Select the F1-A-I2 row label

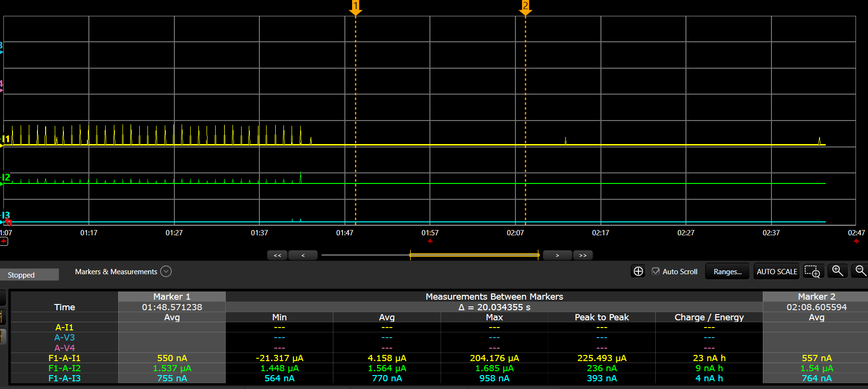(x=64, y=368)
